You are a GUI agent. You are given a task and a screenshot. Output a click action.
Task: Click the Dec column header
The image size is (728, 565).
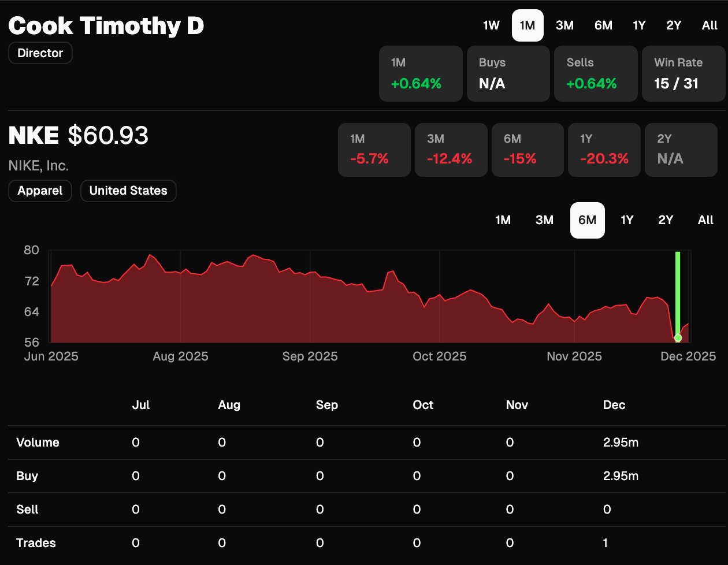(614, 405)
